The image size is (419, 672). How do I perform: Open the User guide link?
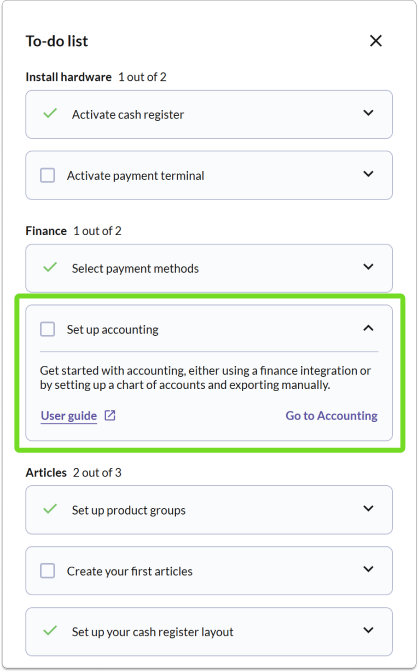tap(69, 416)
